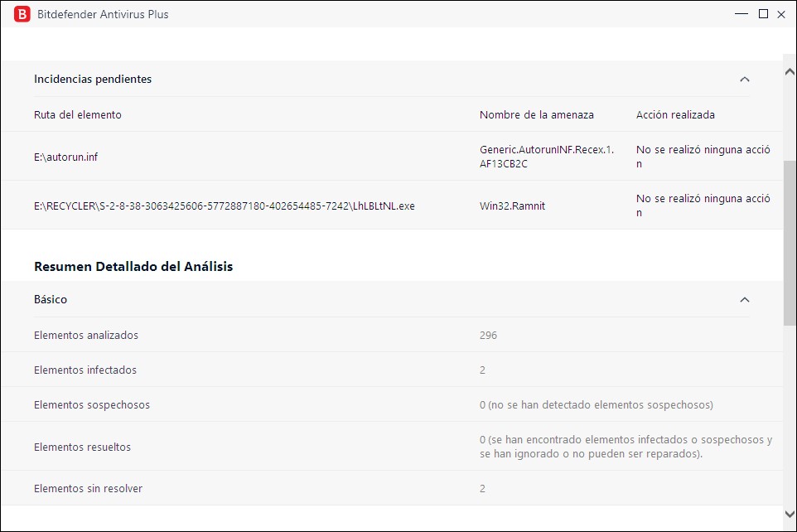Collapse the Básico section chevron

tap(744, 300)
